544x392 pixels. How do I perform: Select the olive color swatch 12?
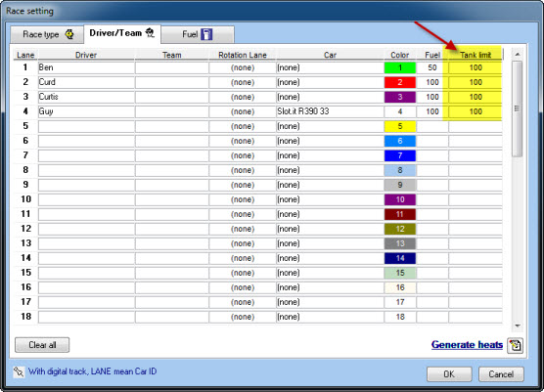tap(400, 229)
